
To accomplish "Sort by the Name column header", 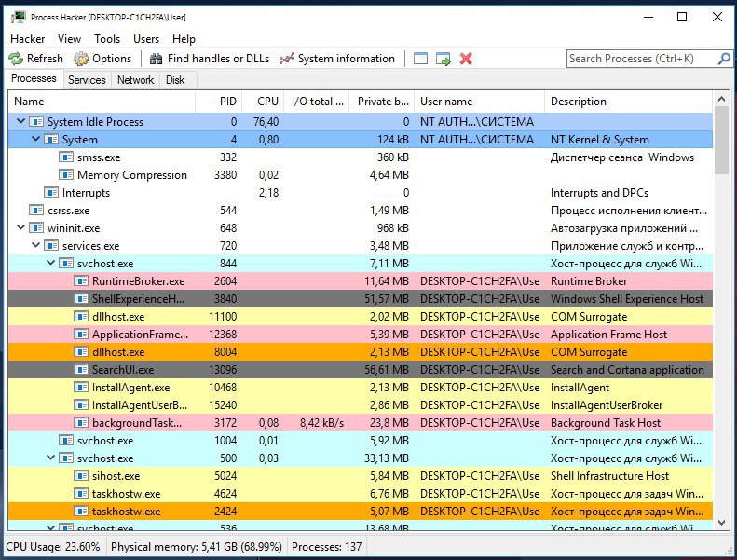I will tap(102, 102).
